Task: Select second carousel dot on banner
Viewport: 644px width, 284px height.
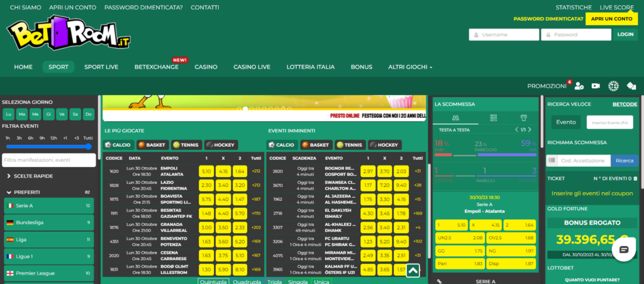Action: (x=245, y=109)
